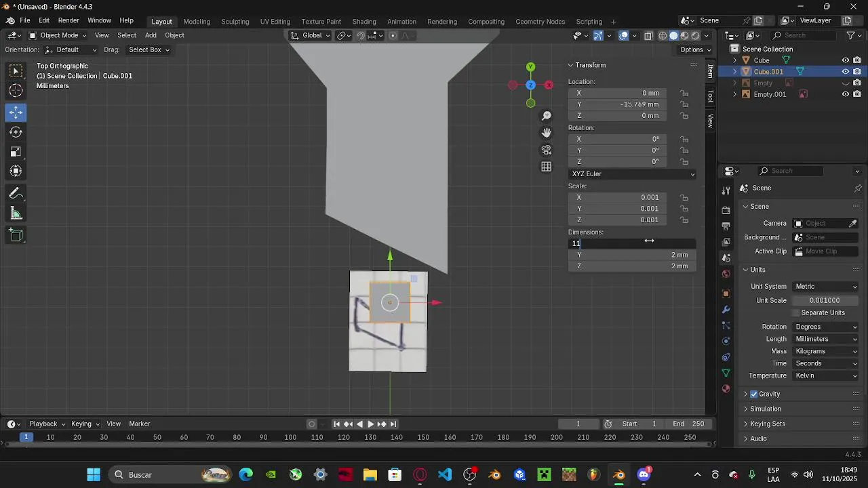Expand the Keying Sets panel
Screen dimensions: 868x488
[768, 424]
